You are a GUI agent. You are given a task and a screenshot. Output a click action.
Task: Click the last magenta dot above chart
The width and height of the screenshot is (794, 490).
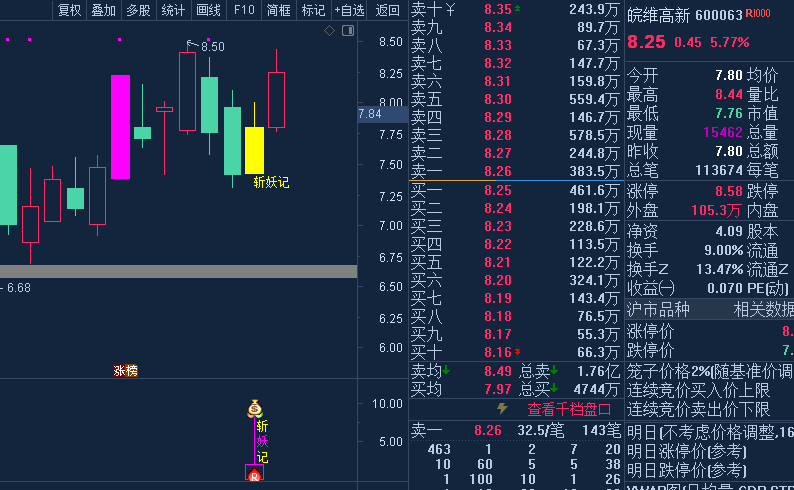(x=208, y=39)
